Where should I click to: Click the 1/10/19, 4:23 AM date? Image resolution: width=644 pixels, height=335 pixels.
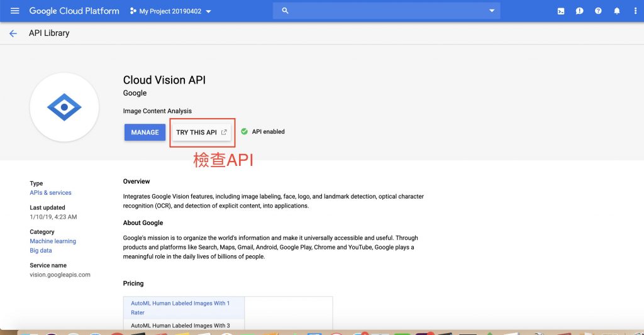[53, 217]
